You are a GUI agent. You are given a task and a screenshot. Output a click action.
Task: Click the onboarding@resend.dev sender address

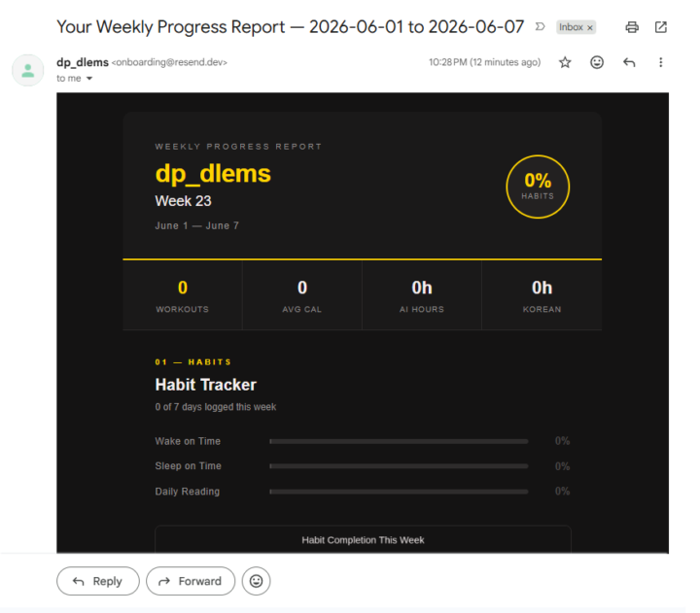pos(169,62)
